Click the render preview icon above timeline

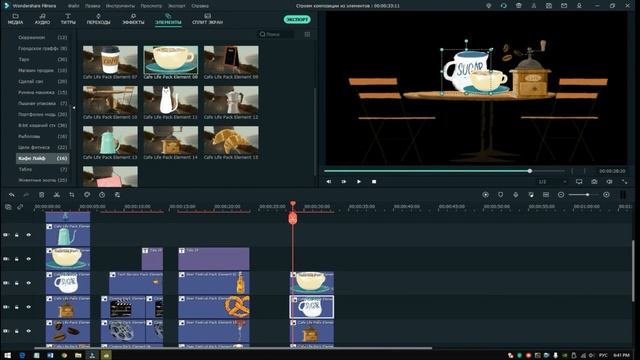pos(485,195)
